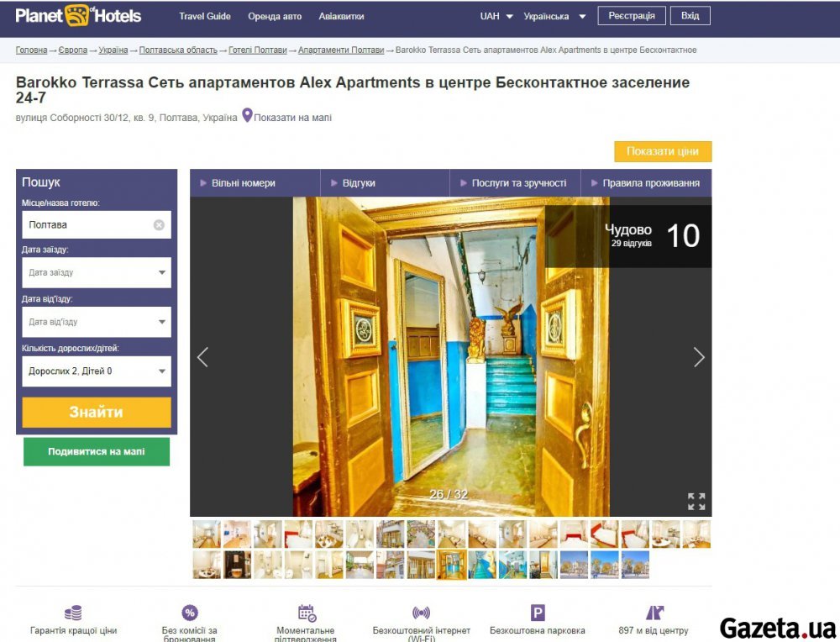Open the UAH currency dropdown
The image size is (840, 642).
[x=496, y=16]
